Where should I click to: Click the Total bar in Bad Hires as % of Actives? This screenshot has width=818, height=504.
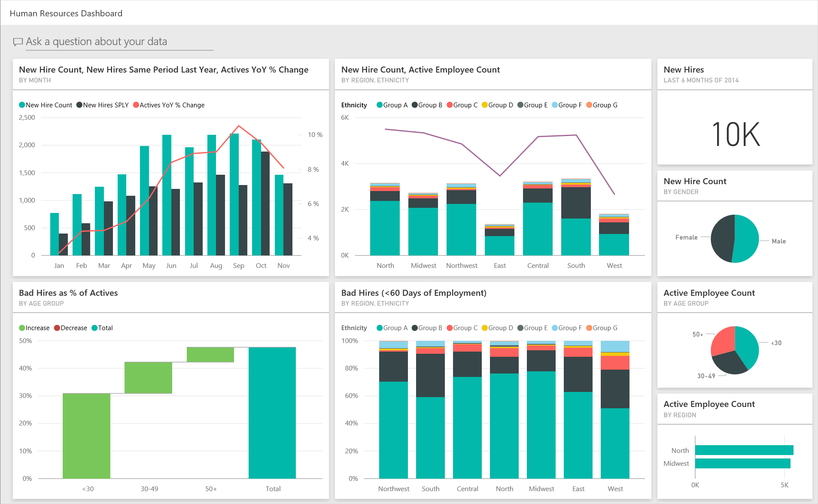coord(273,412)
